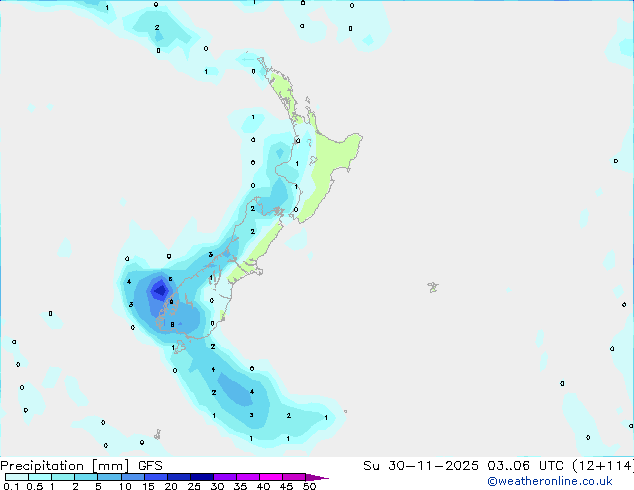634x490 pixels.
Task: Select the 2–5 mm legend color swatch
Action: pos(86,477)
